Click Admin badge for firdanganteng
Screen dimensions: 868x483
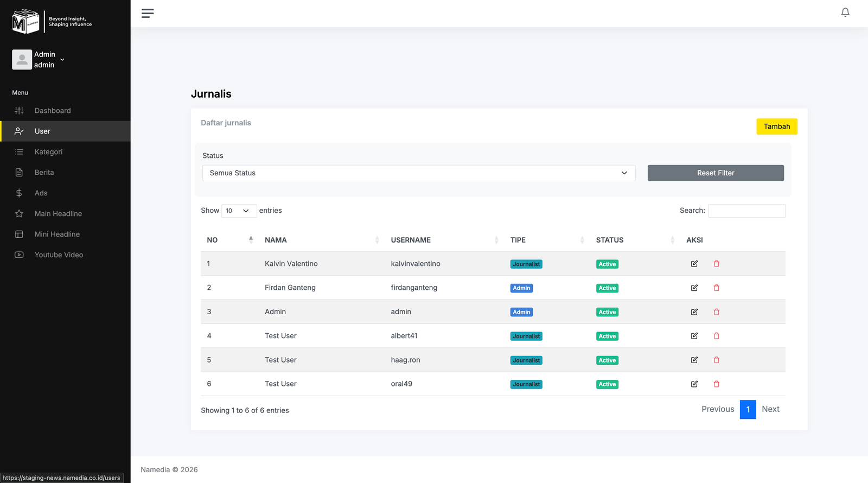(521, 288)
